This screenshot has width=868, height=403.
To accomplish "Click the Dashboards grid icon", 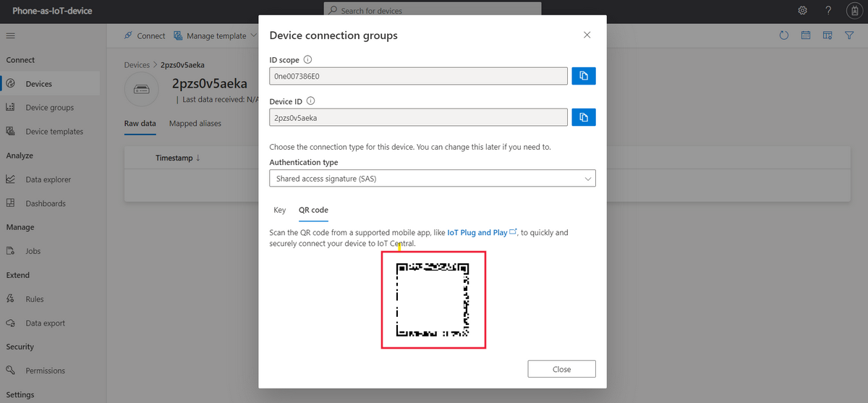I will [11, 203].
